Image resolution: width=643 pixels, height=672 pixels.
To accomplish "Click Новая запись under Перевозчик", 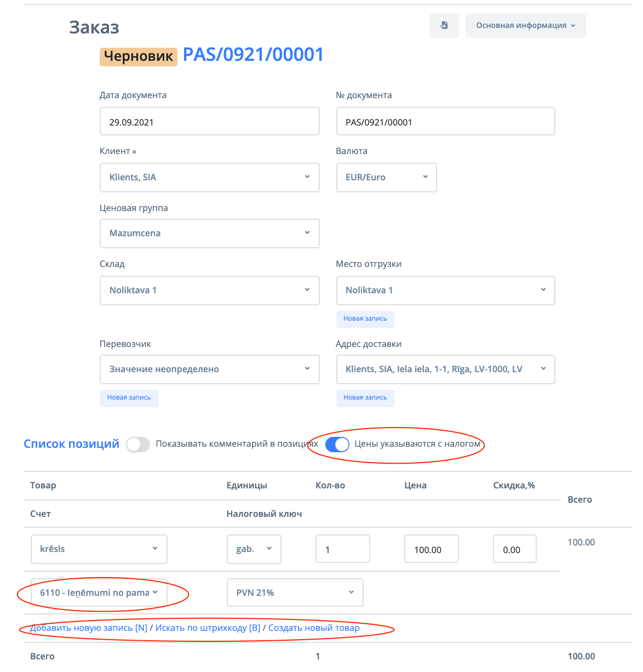I will tap(129, 398).
